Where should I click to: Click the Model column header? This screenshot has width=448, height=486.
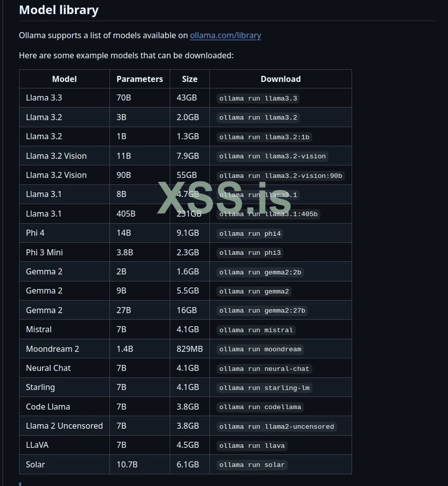tap(64, 79)
